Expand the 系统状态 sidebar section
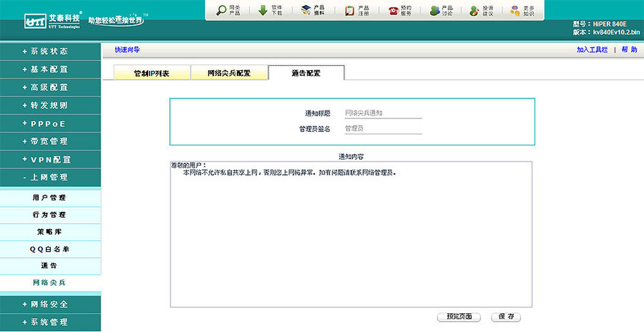644x332 pixels. pyautogui.click(x=45, y=51)
